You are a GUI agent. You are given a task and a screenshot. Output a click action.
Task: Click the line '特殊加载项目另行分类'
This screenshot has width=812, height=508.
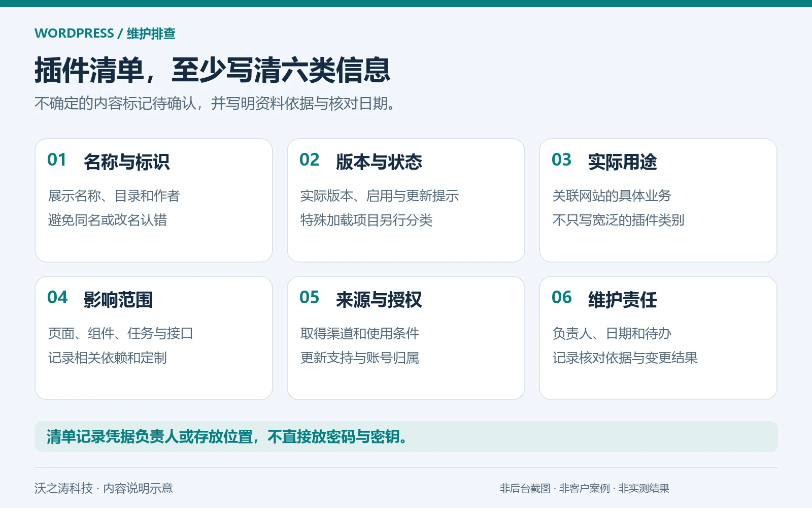[x=366, y=220]
